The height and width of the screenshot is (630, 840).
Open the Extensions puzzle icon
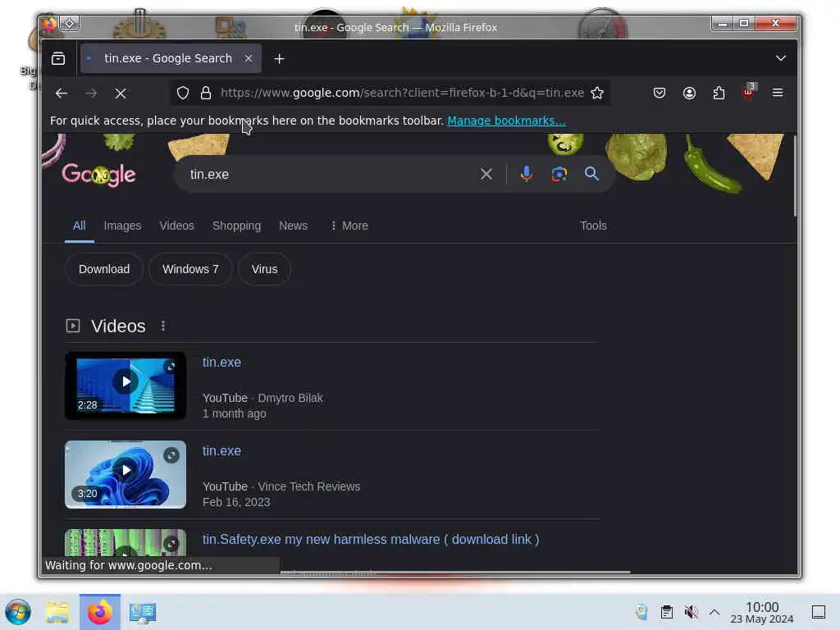719,94
